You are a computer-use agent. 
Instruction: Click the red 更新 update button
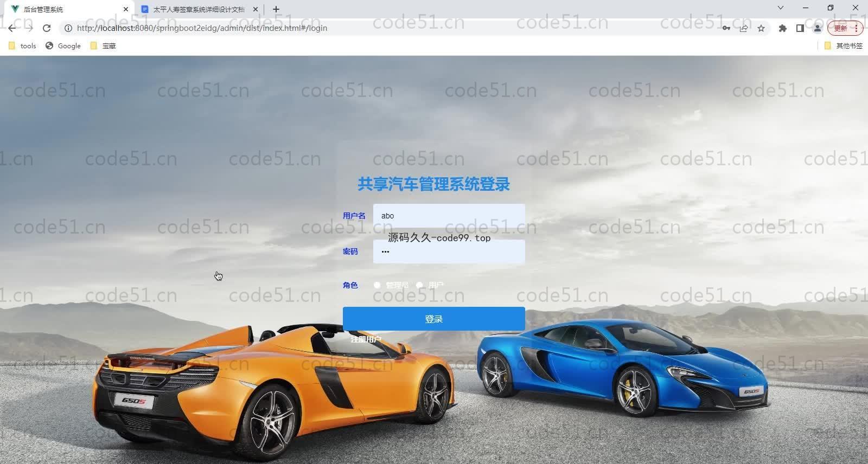pyautogui.click(x=845, y=28)
